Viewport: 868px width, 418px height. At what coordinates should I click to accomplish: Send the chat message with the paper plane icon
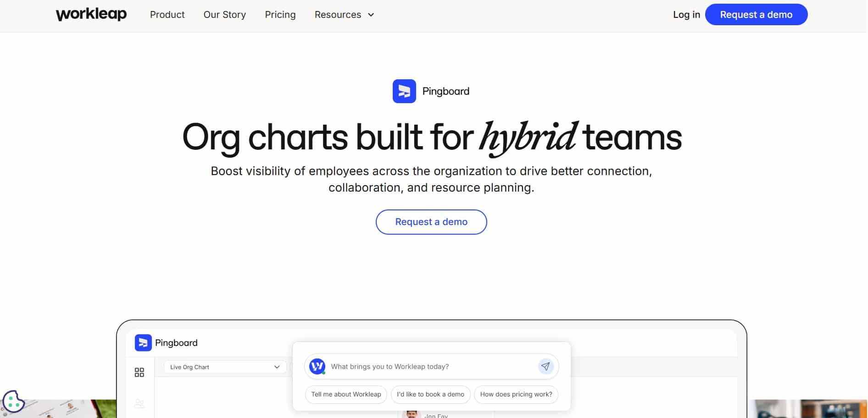pos(545,366)
